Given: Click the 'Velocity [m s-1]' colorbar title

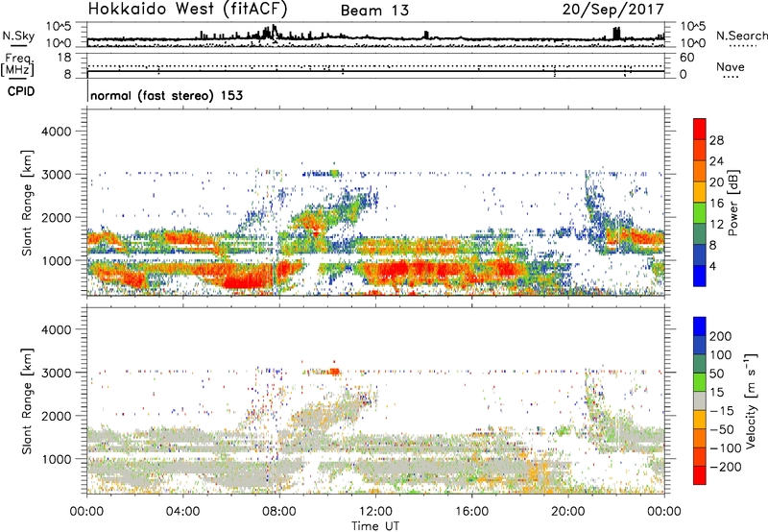Looking at the screenshot, I should pyautogui.click(x=751, y=400).
